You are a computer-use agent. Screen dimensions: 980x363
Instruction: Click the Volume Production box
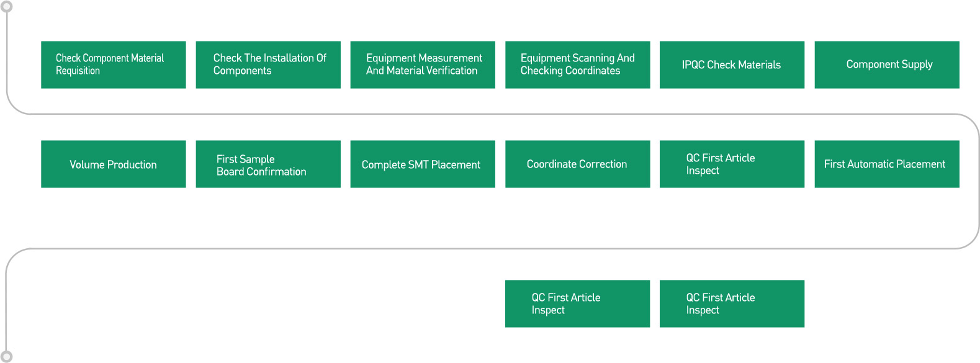(113, 164)
